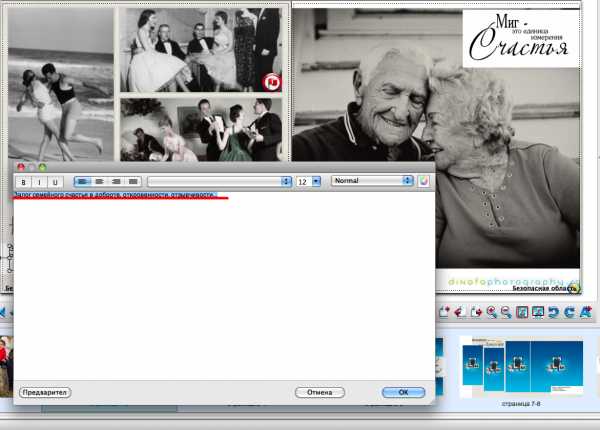600x430 pixels.
Task: Toggle underline formatting with the U button
Action: (x=55, y=182)
